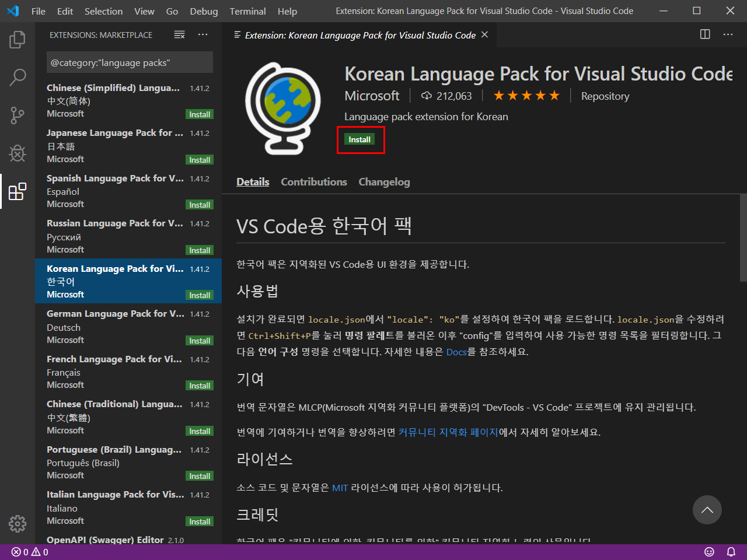Clear the extensions search results icon
747x560 pixels.
pos(180,35)
